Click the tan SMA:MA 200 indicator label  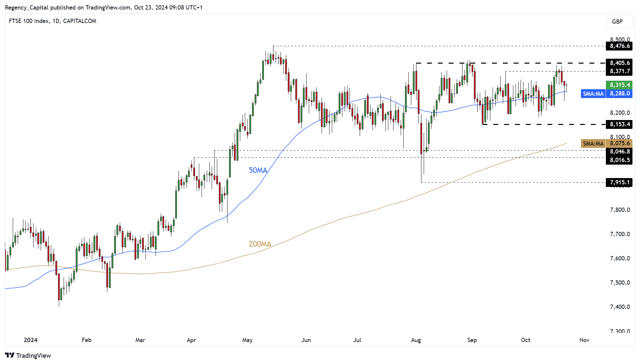(593, 144)
